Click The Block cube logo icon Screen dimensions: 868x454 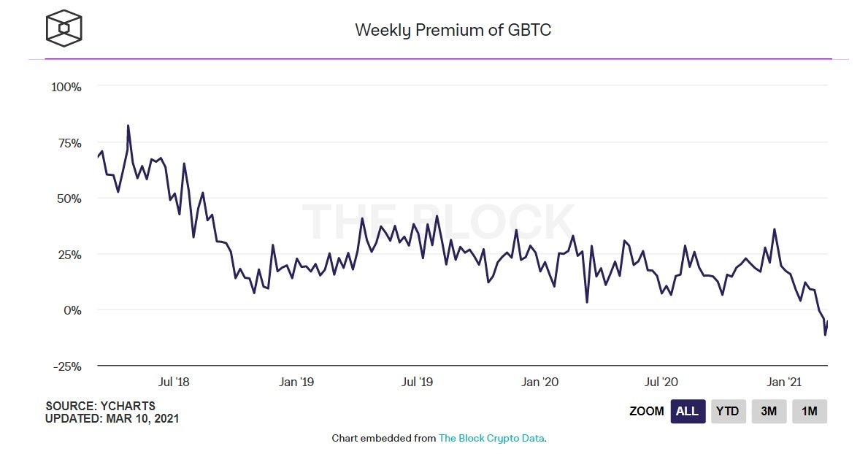click(64, 28)
